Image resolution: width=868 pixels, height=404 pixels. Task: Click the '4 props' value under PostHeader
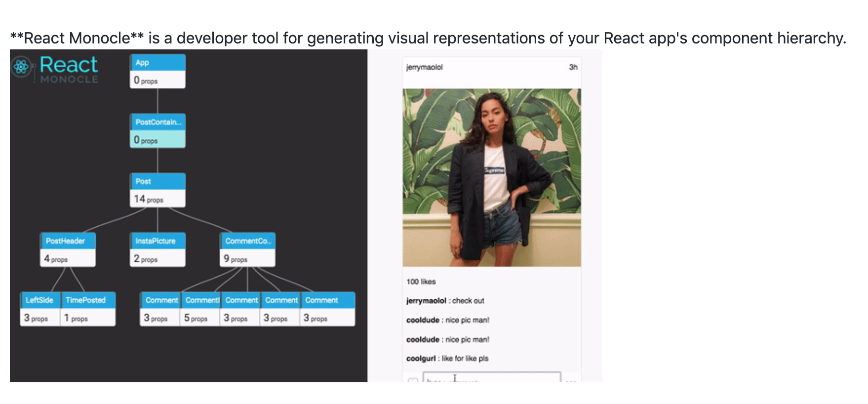pyautogui.click(x=56, y=259)
